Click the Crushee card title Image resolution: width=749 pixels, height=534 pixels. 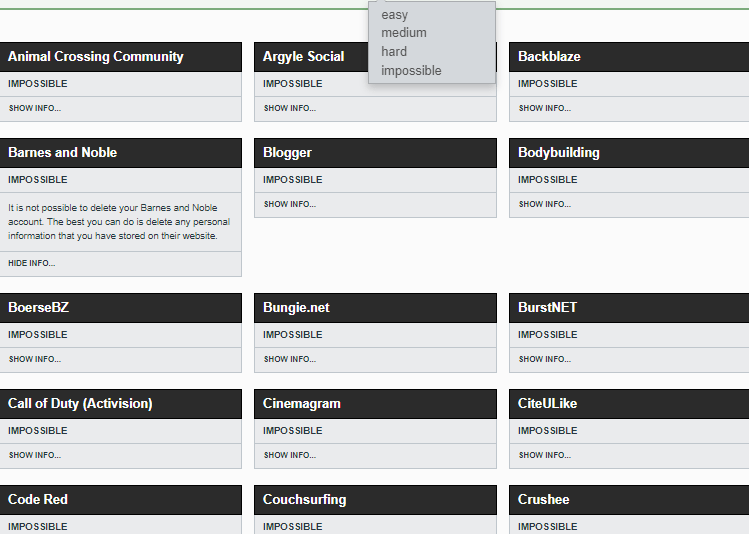pyautogui.click(x=544, y=500)
